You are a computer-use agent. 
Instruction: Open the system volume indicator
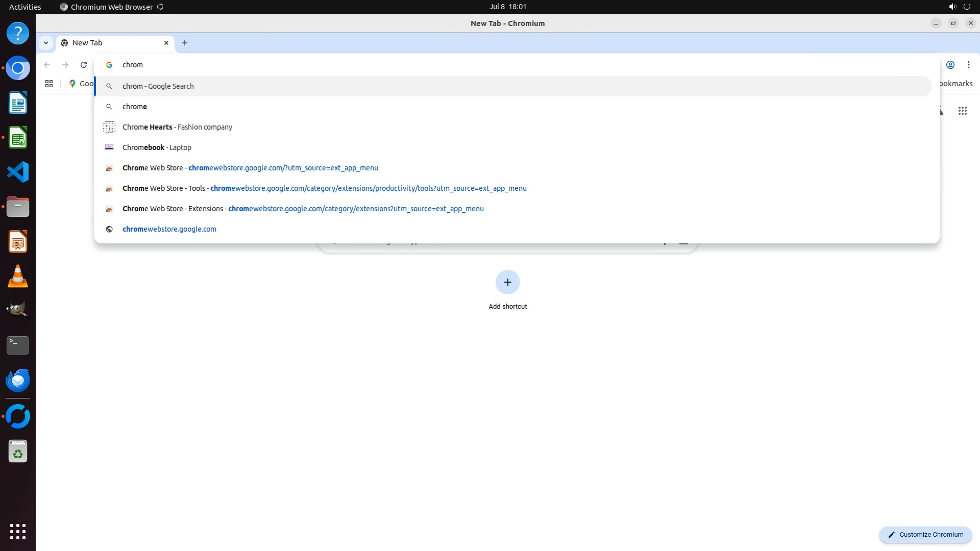[x=952, y=7]
